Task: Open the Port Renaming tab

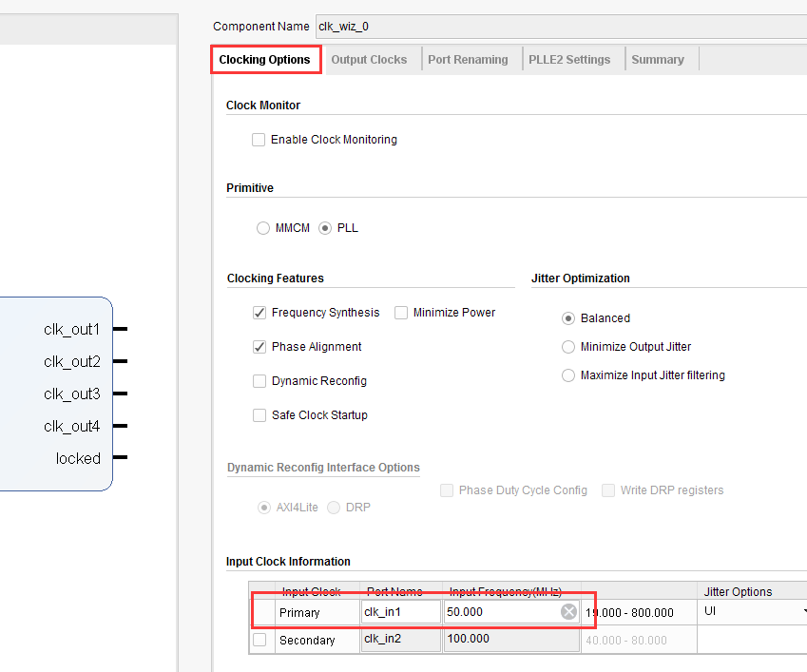Action: [468, 60]
